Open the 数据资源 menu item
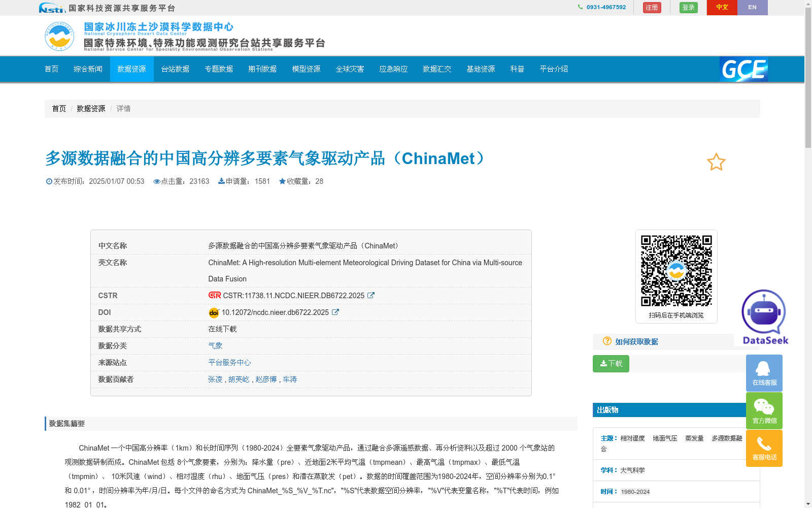812x508 pixels. [x=132, y=69]
